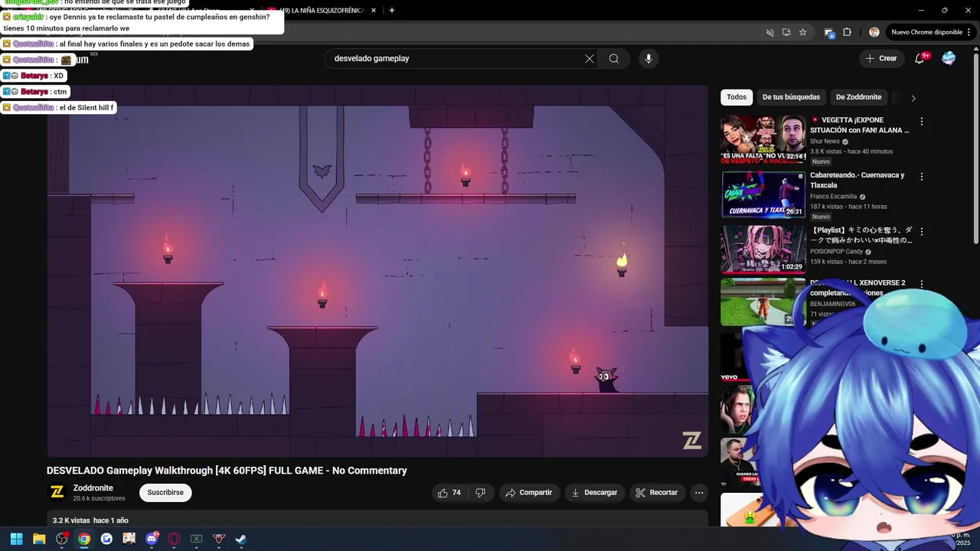The image size is (980, 551).
Task: Open Steam from the taskbar
Action: pos(240,539)
